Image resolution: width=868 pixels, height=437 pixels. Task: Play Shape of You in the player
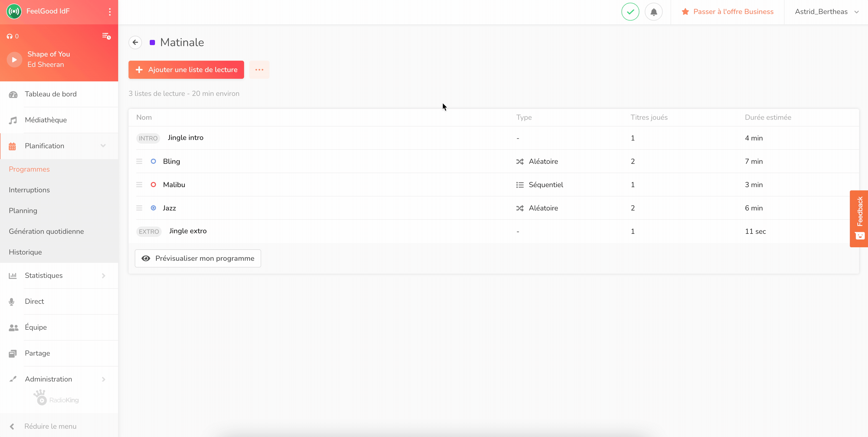15,60
